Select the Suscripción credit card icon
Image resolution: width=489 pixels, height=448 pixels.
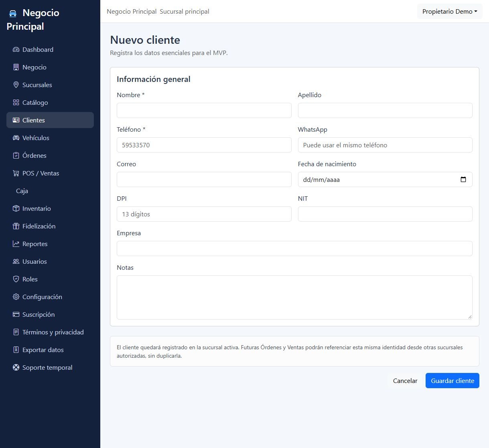[16, 315]
